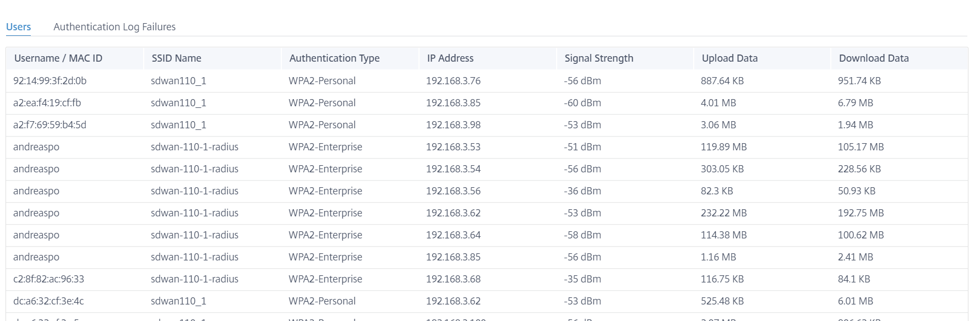Screen dimensions: 980x321
Task: Select download value 6.79 MB
Action: point(856,103)
